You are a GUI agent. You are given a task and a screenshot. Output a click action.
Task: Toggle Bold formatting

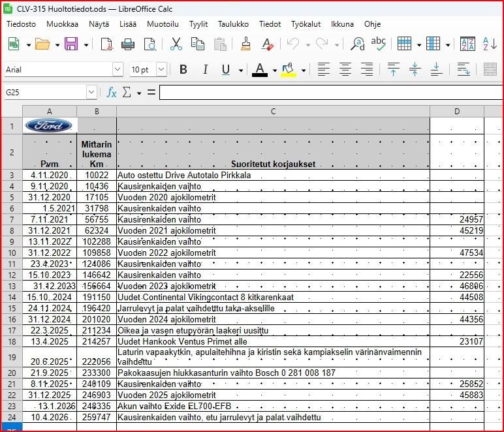coord(183,69)
